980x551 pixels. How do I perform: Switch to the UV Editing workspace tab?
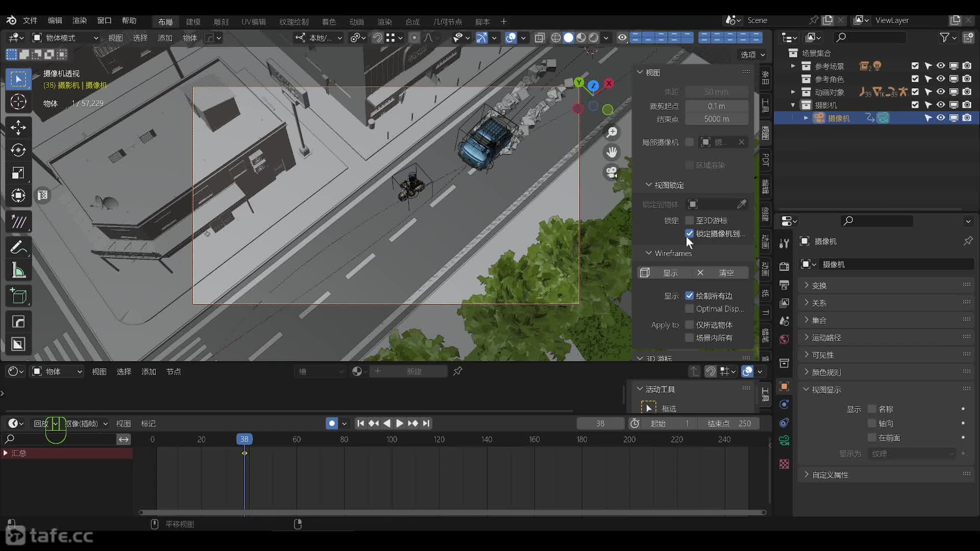coord(254,21)
